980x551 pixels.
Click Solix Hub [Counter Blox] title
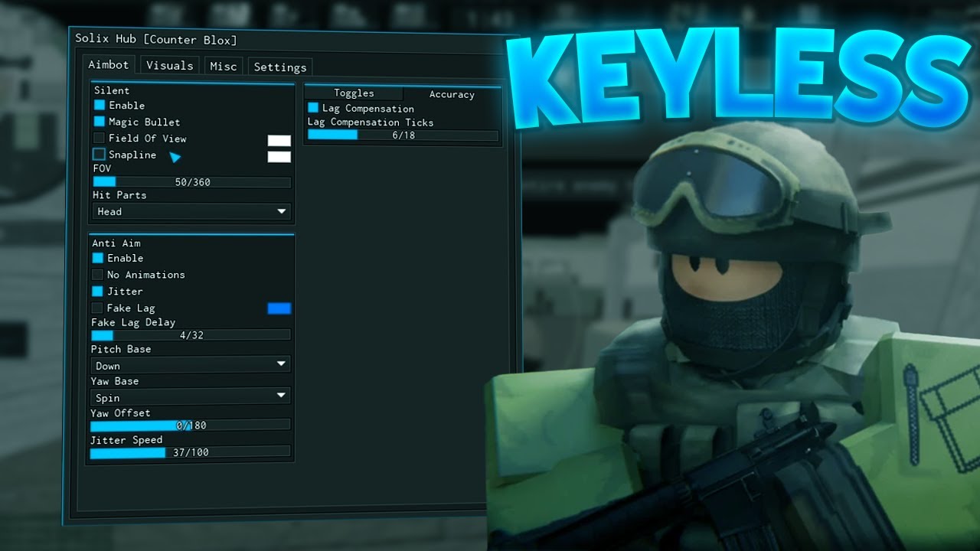pyautogui.click(x=156, y=39)
